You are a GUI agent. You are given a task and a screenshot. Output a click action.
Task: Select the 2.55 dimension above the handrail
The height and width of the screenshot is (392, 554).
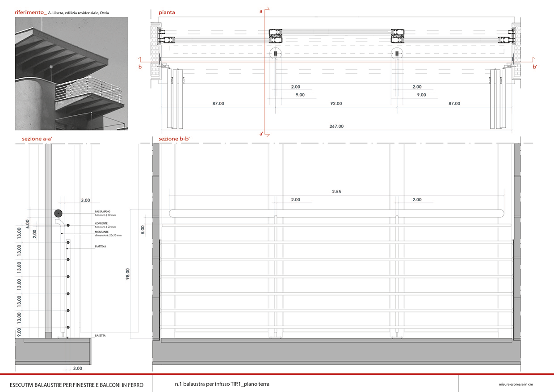pyautogui.click(x=336, y=191)
